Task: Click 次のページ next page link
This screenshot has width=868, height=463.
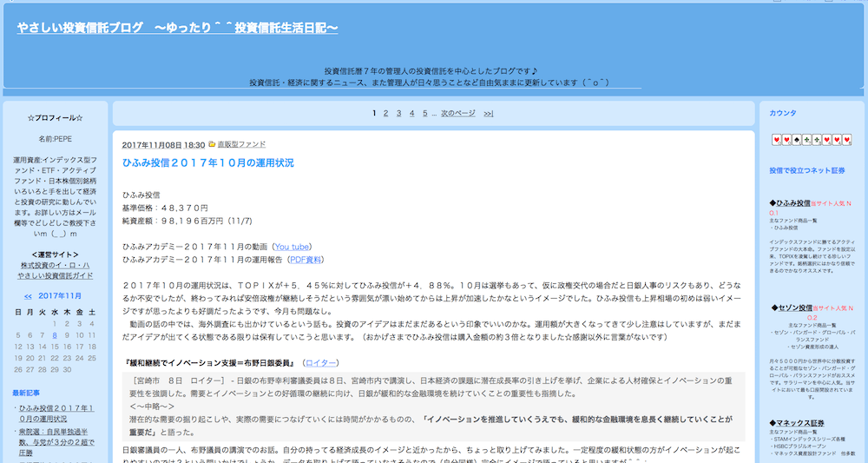Action: point(457,114)
